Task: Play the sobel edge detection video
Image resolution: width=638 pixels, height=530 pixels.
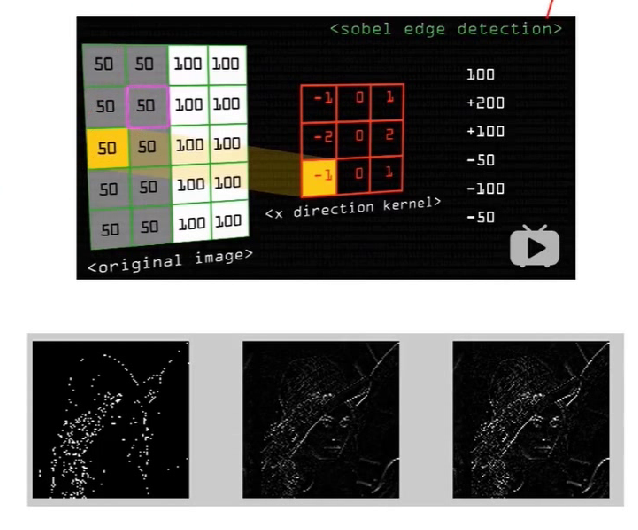Action: [x=534, y=246]
